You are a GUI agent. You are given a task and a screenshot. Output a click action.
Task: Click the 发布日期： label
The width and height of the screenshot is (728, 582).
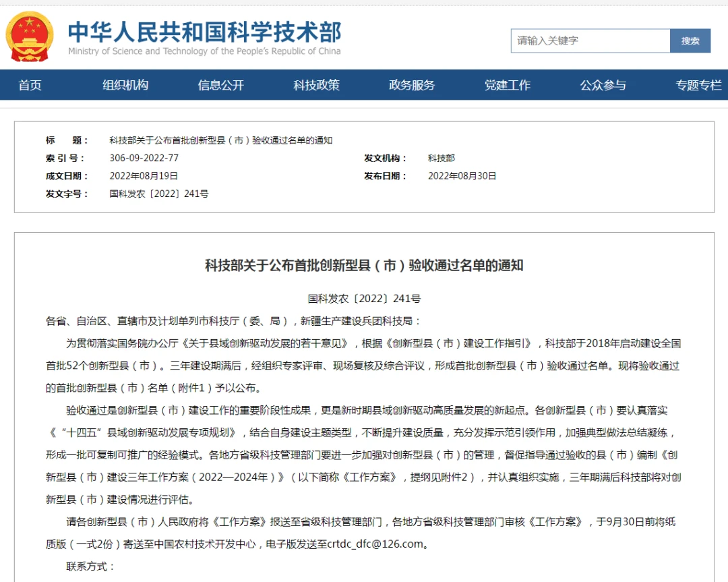(x=386, y=176)
